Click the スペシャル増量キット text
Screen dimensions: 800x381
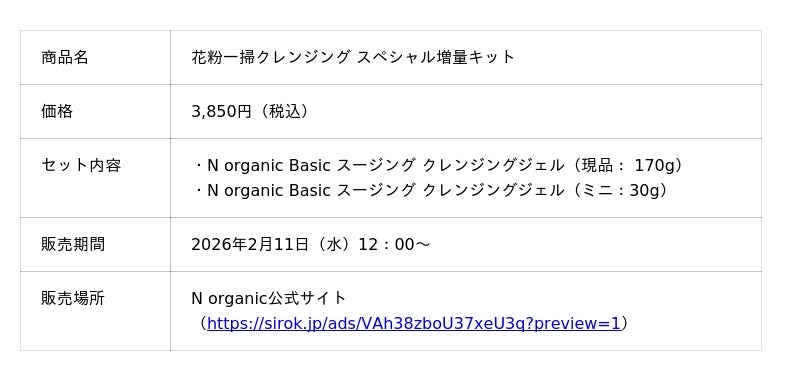pyautogui.click(x=436, y=57)
